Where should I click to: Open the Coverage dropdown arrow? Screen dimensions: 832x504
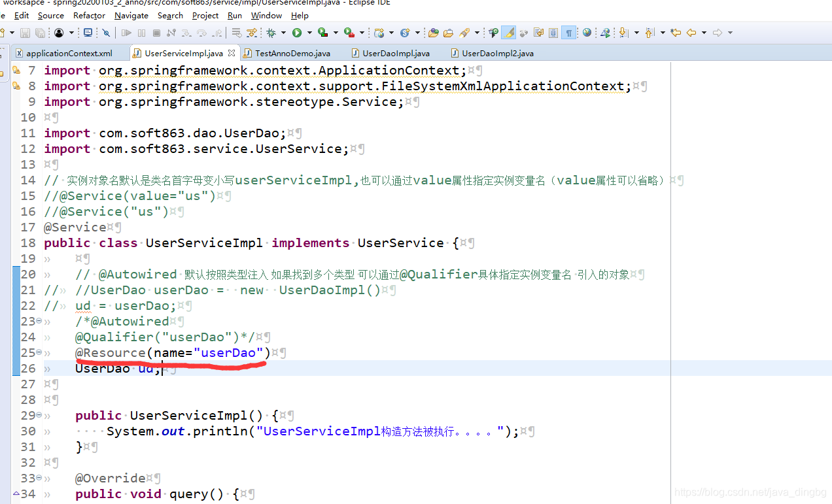coord(334,33)
